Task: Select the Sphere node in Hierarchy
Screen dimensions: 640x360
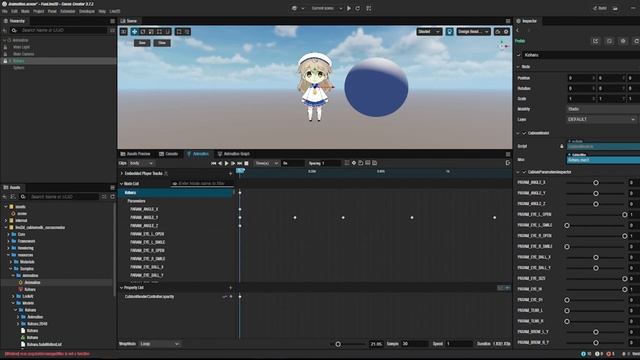Action: pos(19,68)
